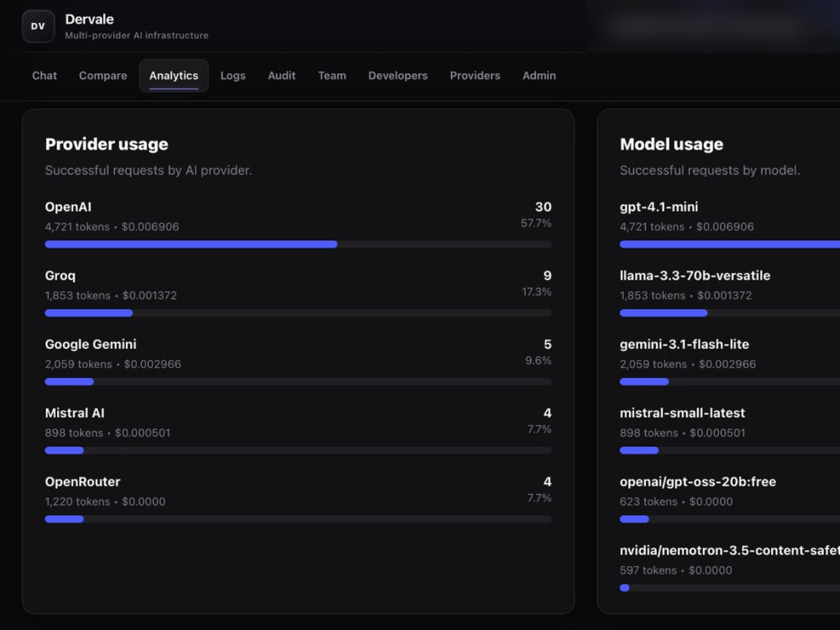Click the OpenAI usage progress bar
The height and width of the screenshot is (630, 840).
coord(298,244)
